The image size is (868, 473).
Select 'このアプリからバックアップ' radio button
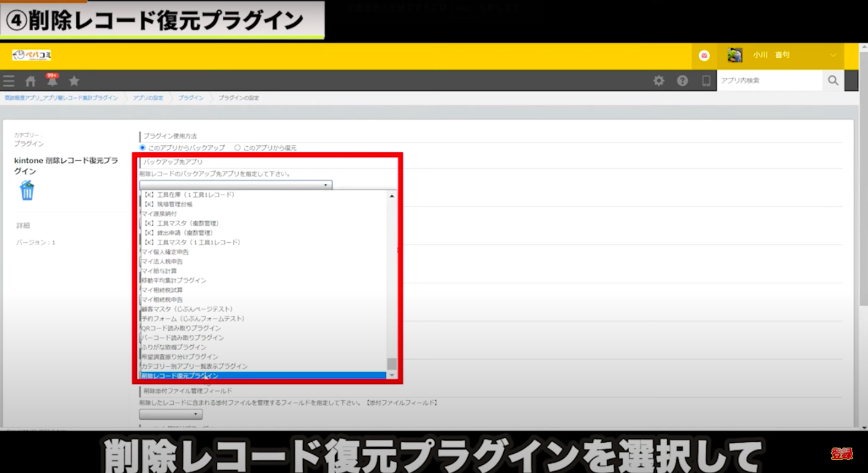[143, 148]
